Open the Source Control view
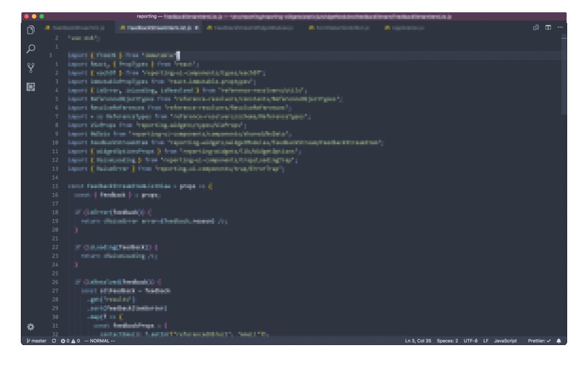This screenshot has height=375, width=588. coord(30,66)
